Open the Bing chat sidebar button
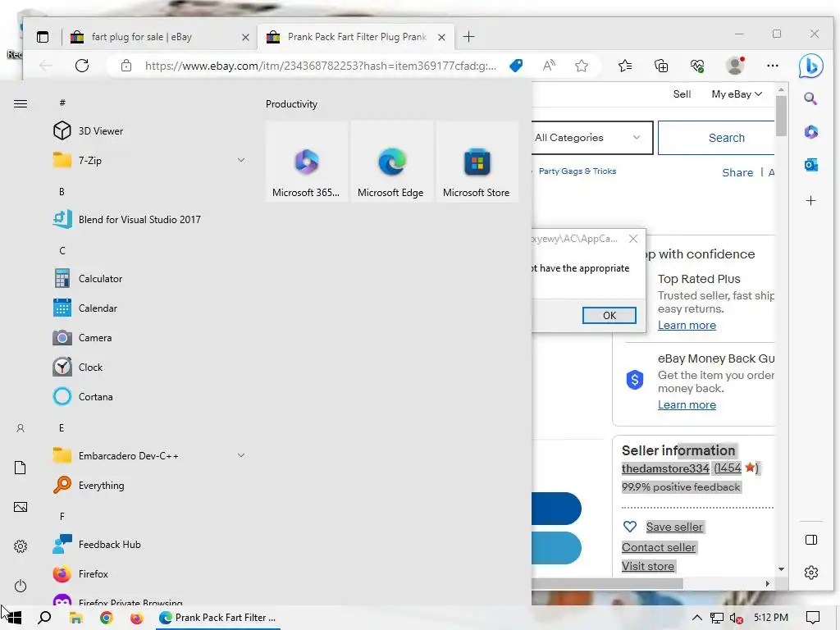Image resolution: width=840 pixels, height=630 pixels. [810, 66]
